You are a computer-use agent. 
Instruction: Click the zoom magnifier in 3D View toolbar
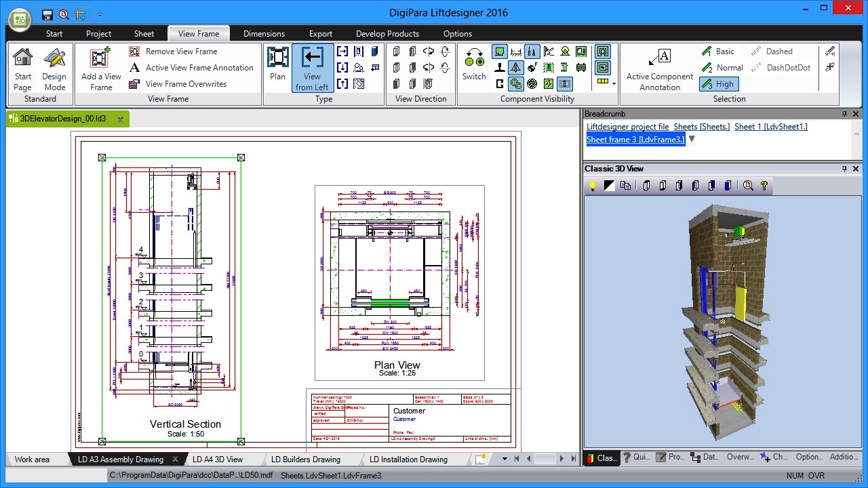pos(747,185)
